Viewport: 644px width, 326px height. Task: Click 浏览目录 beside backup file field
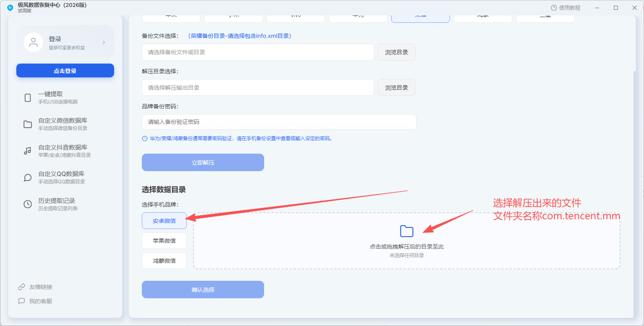pos(397,52)
